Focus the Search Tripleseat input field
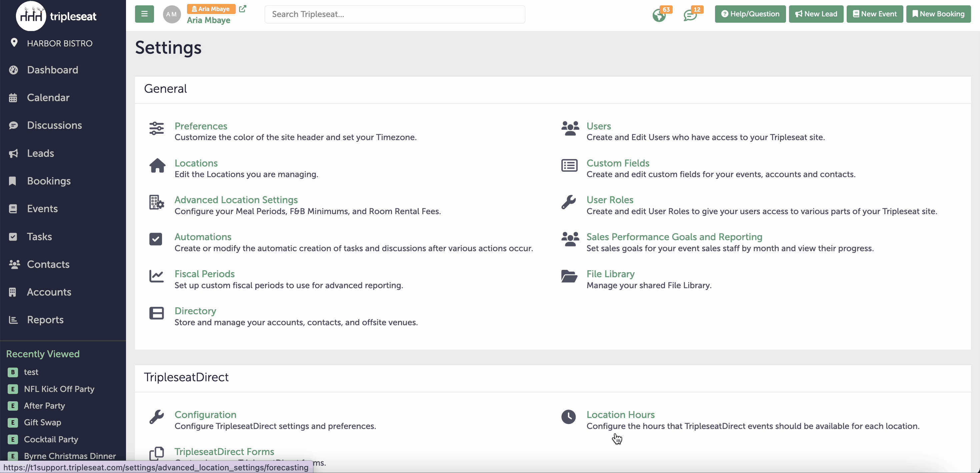The width and height of the screenshot is (980, 473). click(x=395, y=14)
